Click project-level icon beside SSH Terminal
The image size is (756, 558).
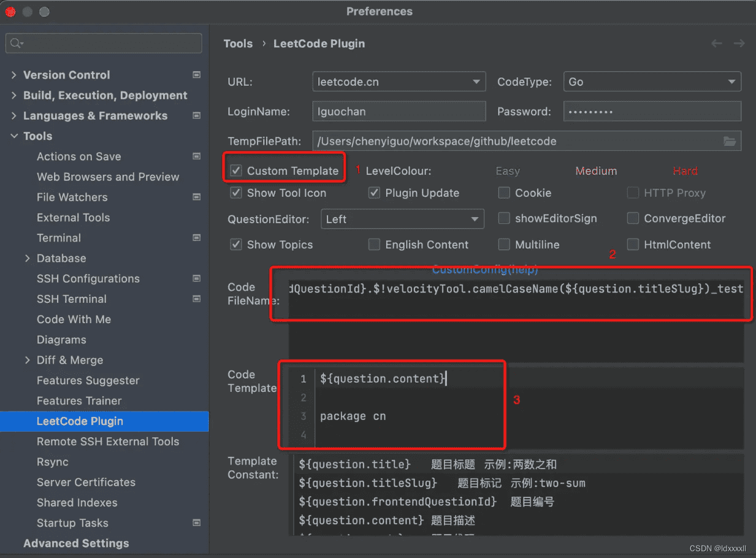(197, 299)
